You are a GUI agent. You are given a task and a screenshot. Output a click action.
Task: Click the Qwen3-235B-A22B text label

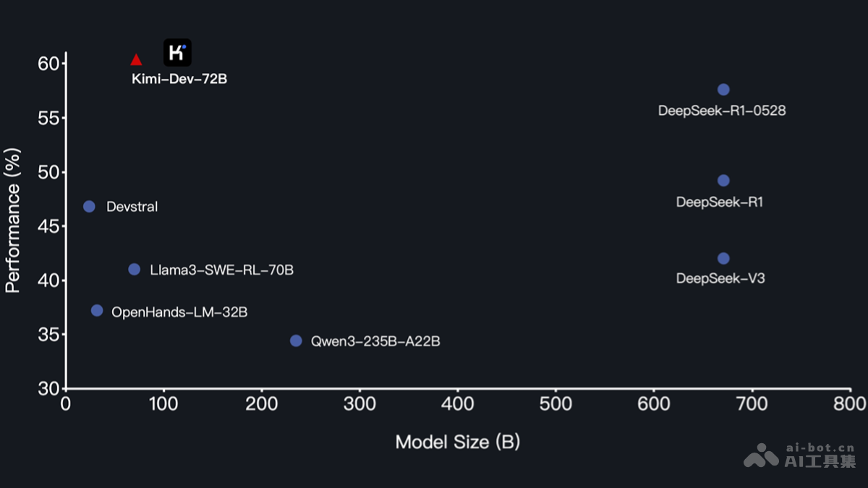(x=375, y=341)
